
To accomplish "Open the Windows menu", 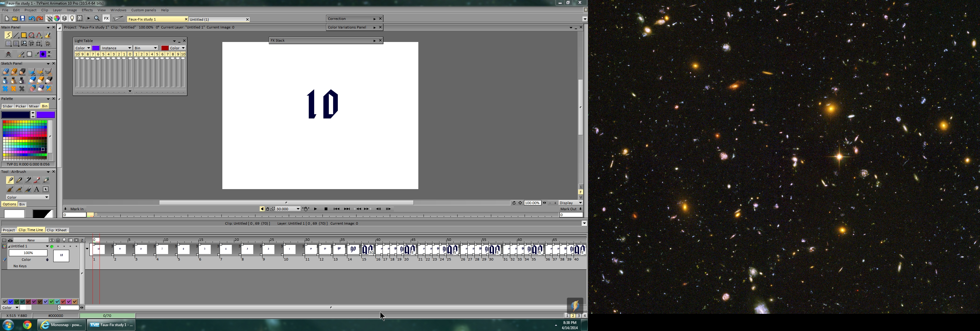I will pos(118,10).
